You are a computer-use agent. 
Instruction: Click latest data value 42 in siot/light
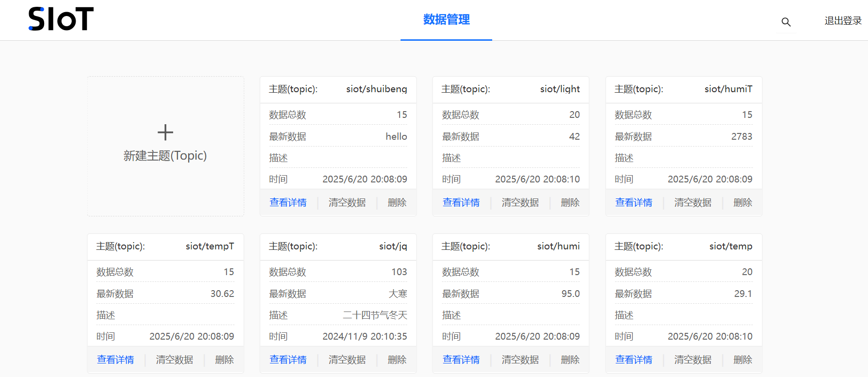pos(575,136)
